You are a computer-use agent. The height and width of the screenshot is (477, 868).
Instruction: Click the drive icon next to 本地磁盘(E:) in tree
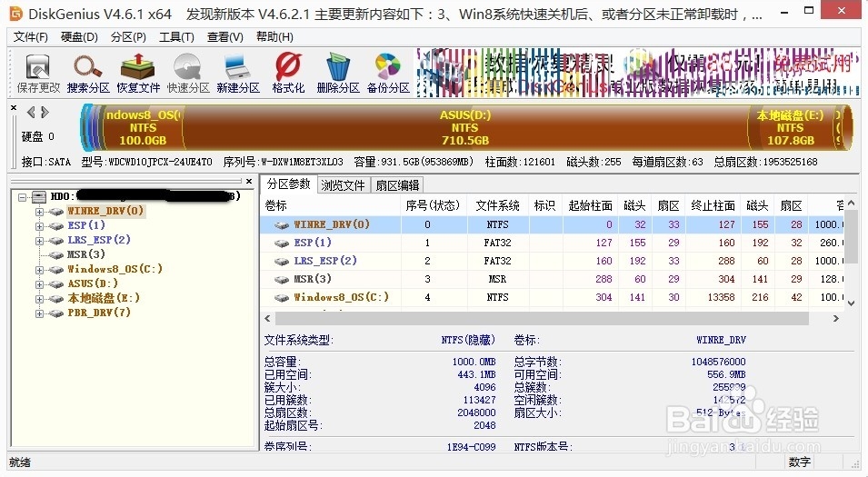[x=56, y=299]
